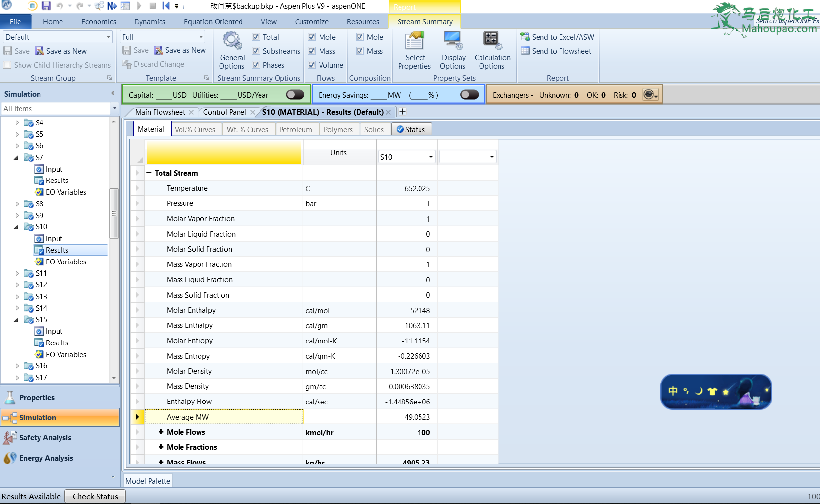Open the All Items filter dropdown
The image size is (820, 504).
pyautogui.click(x=115, y=108)
